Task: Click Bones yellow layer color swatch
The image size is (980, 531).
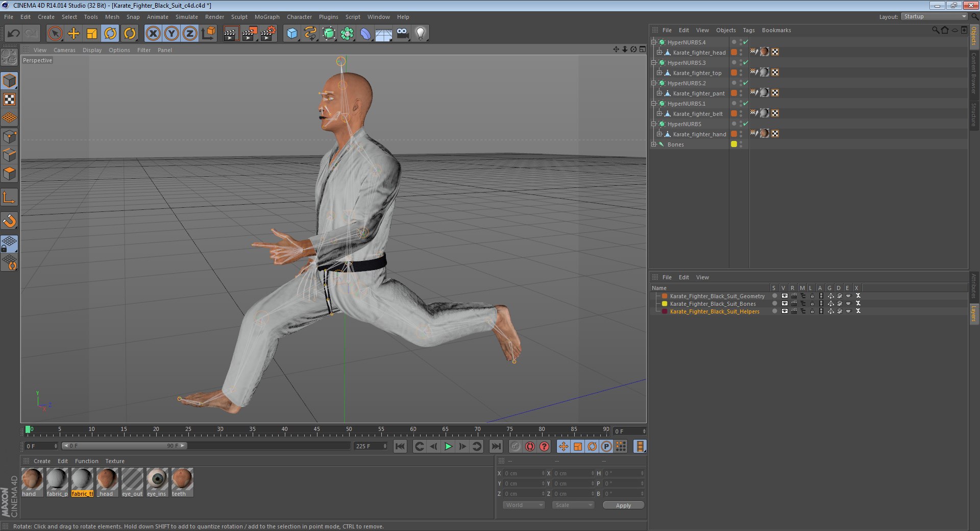Action: tap(734, 144)
